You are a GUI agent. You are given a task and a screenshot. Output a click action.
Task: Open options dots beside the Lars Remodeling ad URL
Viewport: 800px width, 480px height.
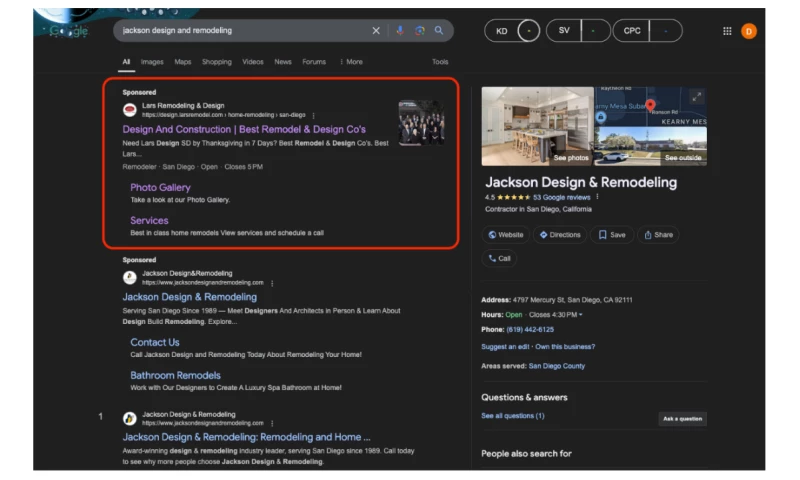pyautogui.click(x=313, y=115)
